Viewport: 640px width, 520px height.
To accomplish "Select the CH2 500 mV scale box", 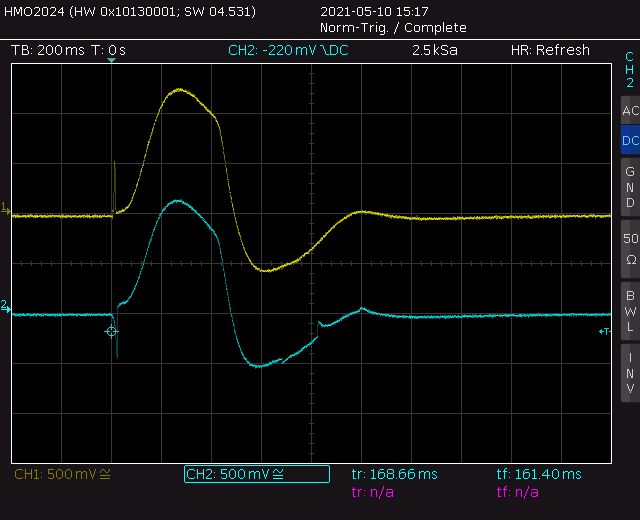I will [x=257, y=474].
